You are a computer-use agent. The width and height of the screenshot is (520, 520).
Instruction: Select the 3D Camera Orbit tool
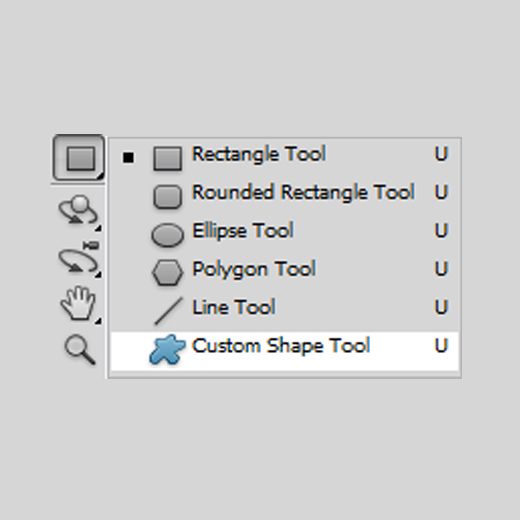(x=79, y=258)
